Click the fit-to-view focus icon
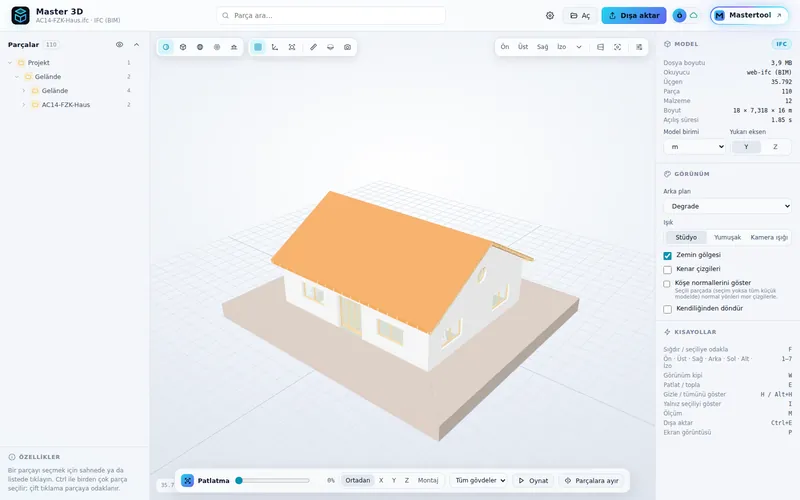 pos(617,47)
